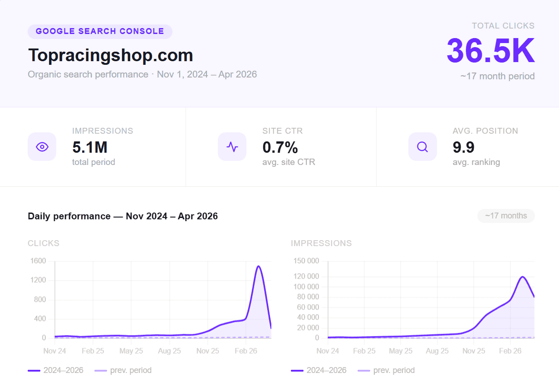
Task: Toggle prev. period legend under Clicks chart
Action: point(123,370)
